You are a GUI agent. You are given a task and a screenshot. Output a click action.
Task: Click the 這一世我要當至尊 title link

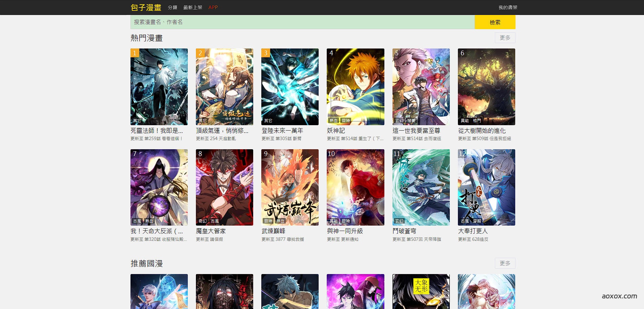click(x=416, y=131)
